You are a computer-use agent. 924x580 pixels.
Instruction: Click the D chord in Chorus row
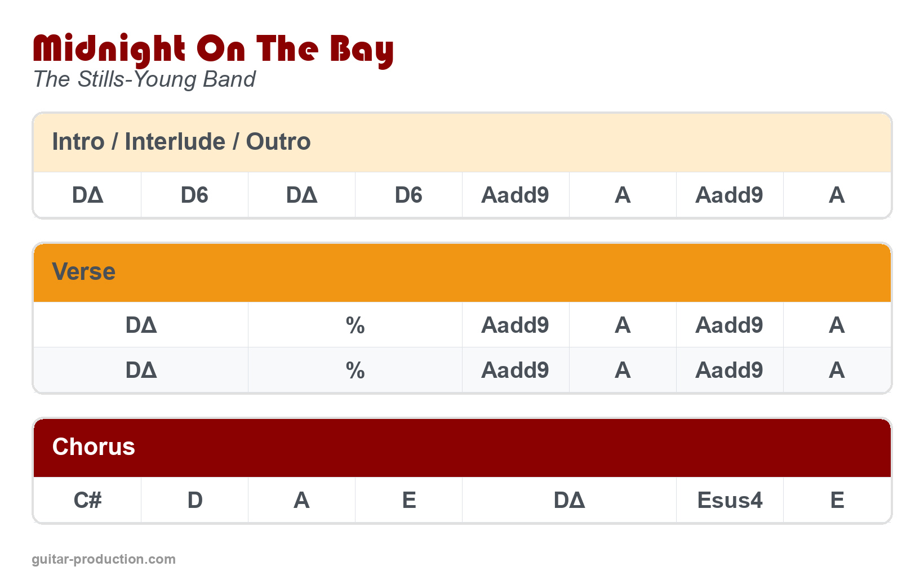[x=194, y=500]
